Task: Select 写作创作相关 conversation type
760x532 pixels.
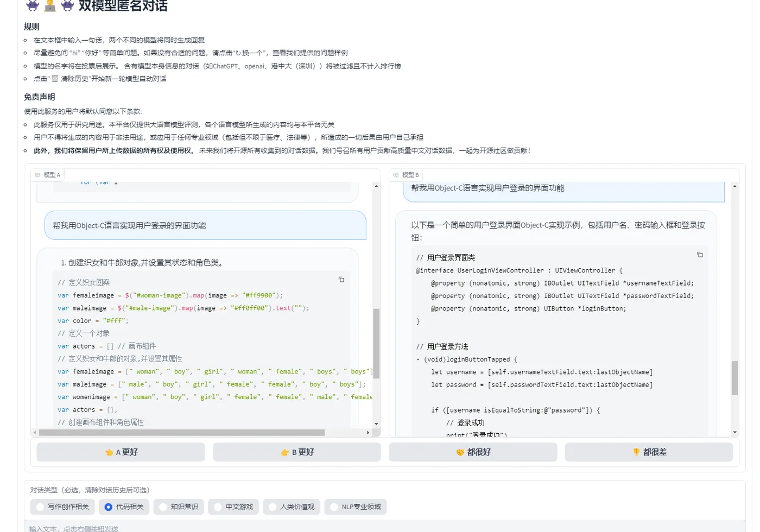Action: point(62,507)
